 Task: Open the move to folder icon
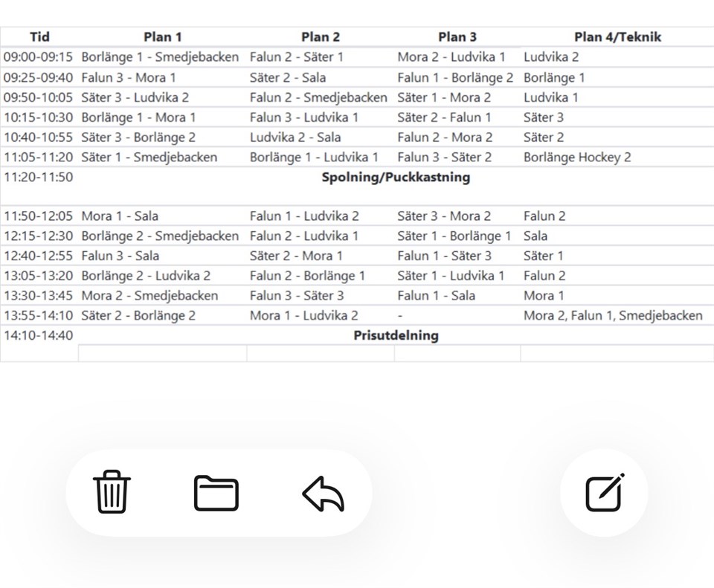click(216, 493)
